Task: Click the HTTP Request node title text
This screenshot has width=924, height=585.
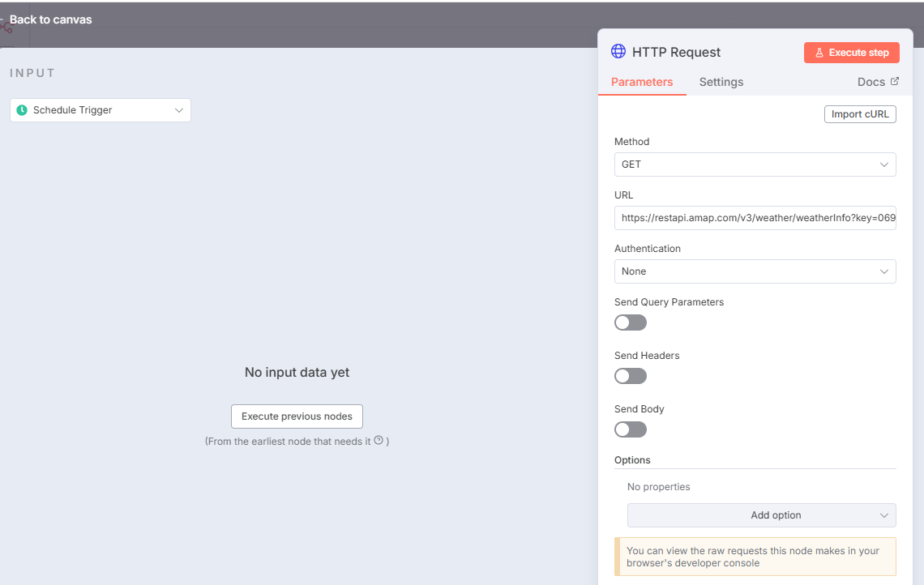Action: click(676, 53)
